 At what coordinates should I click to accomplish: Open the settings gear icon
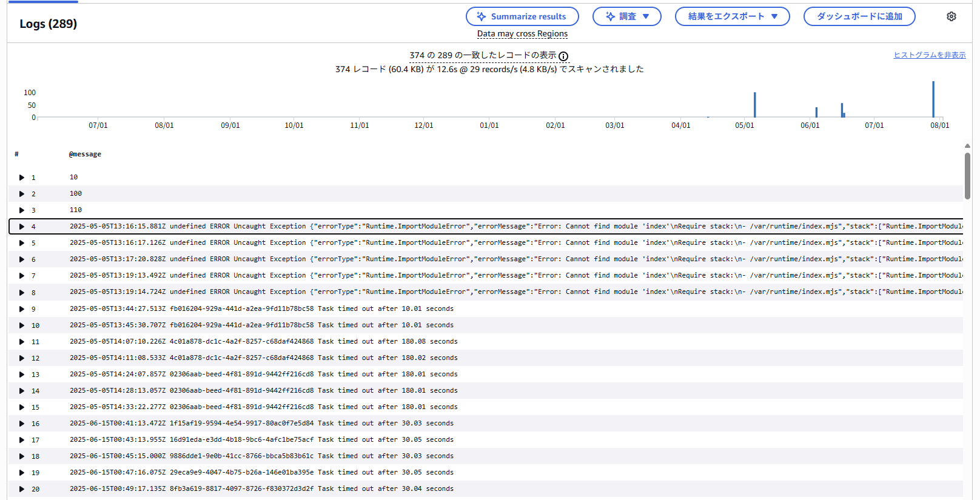(x=951, y=16)
